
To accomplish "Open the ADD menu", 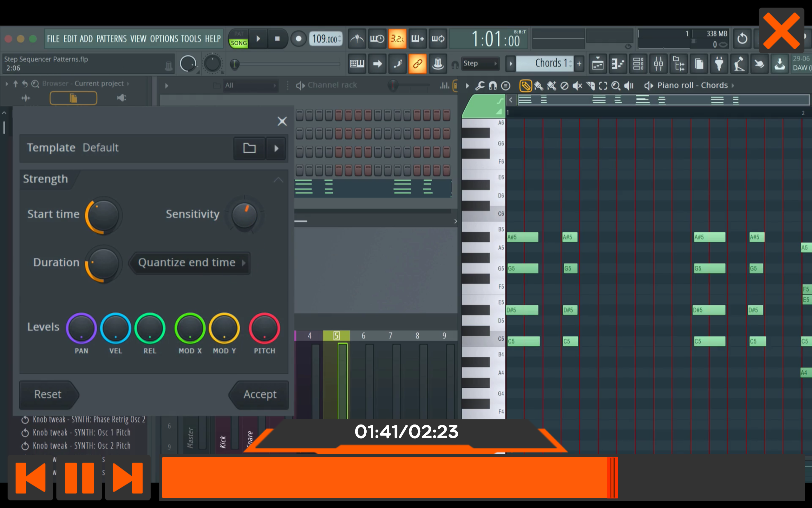I will (x=86, y=39).
